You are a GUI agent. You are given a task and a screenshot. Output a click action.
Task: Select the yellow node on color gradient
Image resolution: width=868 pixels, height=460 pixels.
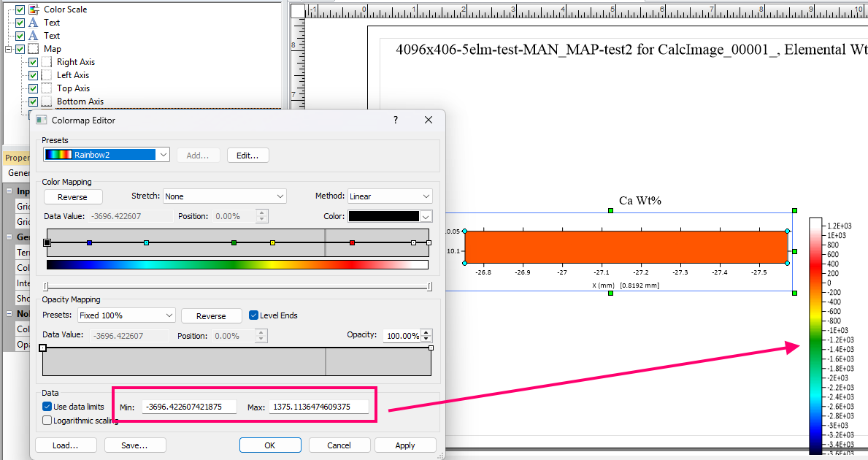point(272,242)
